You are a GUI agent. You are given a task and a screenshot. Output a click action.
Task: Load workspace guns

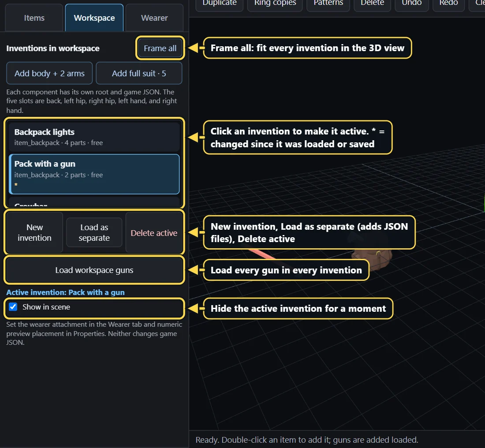pyautogui.click(x=94, y=270)
